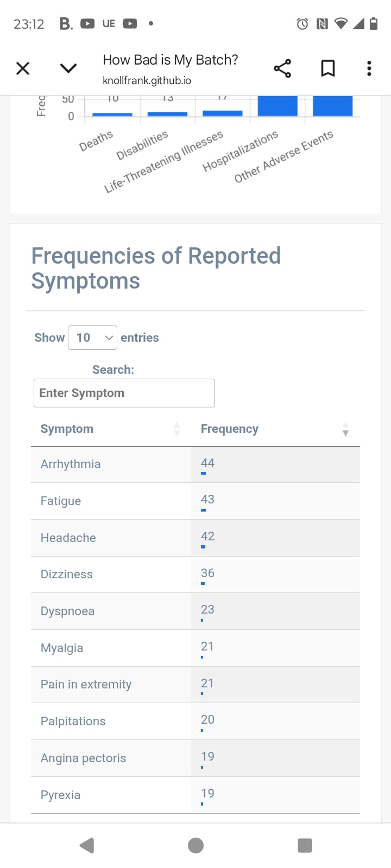Select the Arrhythmia row
Viewport: 391px width, 868px height.
point(195,464)
